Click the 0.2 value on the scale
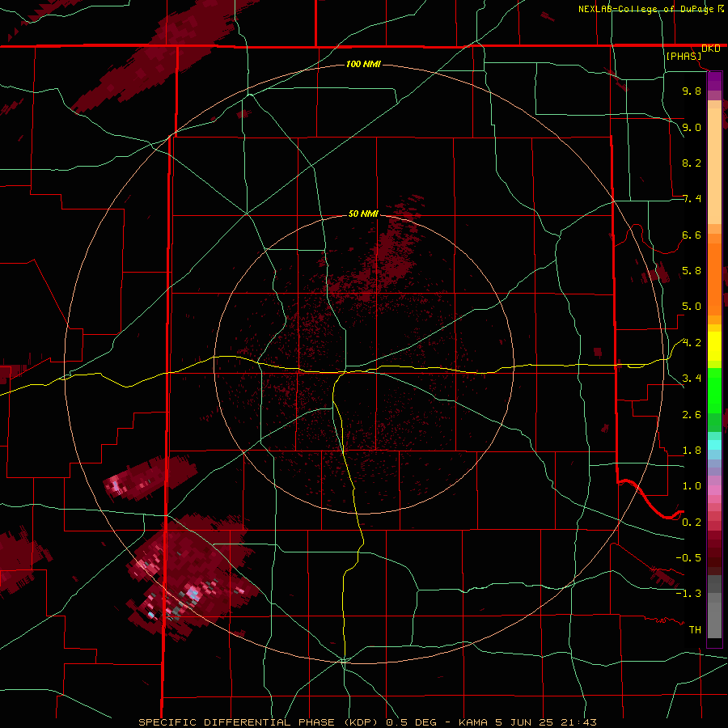The height and width of the screenshot is (728, 728). tap(692, 523)
